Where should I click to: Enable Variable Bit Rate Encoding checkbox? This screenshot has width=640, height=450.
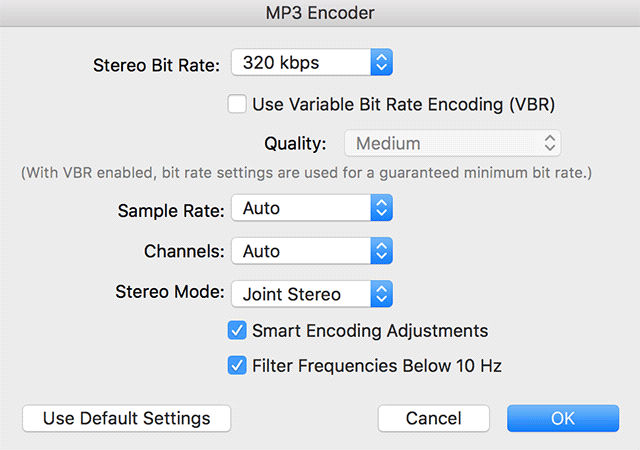tap(237, 103)
